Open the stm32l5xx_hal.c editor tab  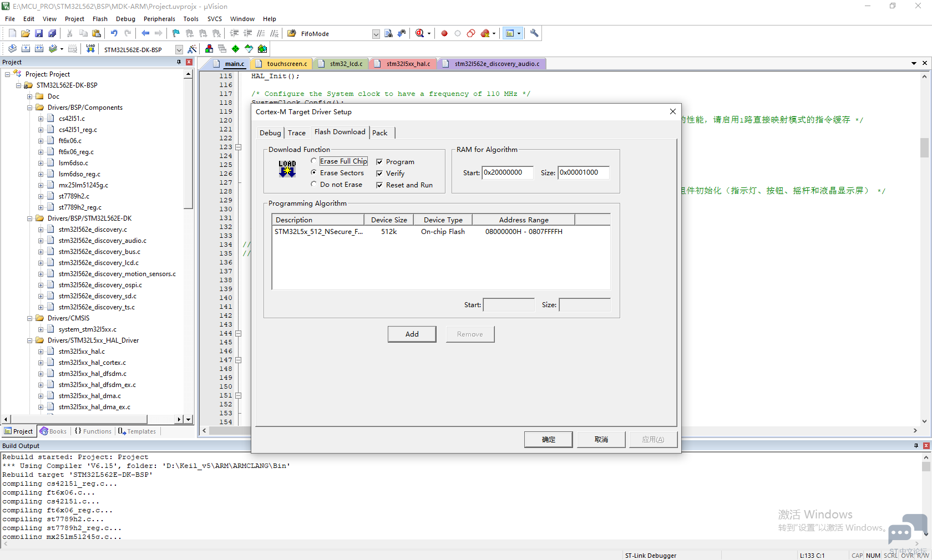404,64
